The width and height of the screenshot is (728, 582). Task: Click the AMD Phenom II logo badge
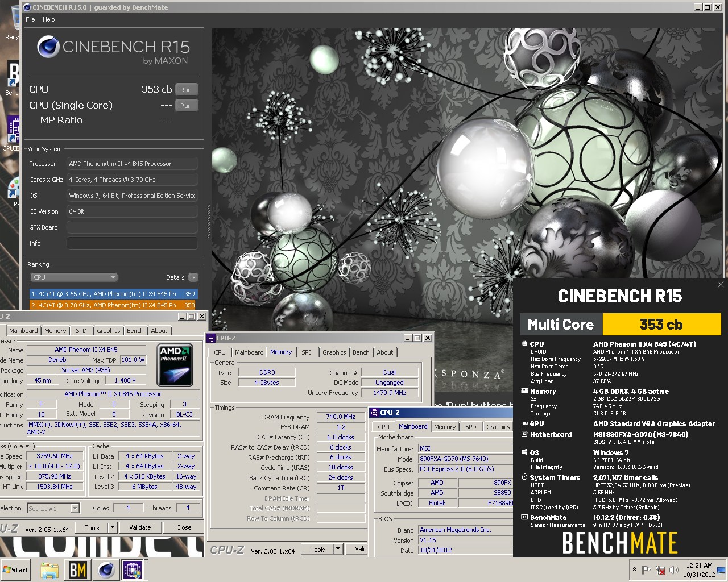[x=175, y=365]
